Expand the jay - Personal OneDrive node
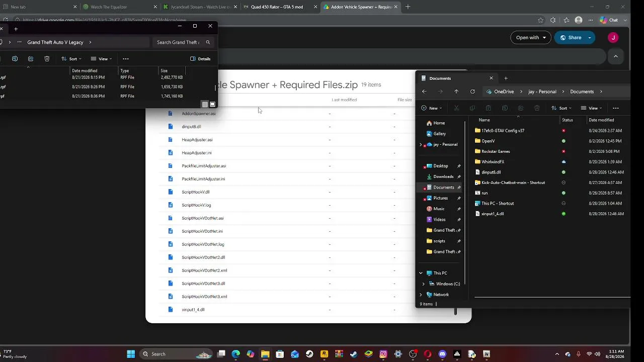 tap(421, 145)
